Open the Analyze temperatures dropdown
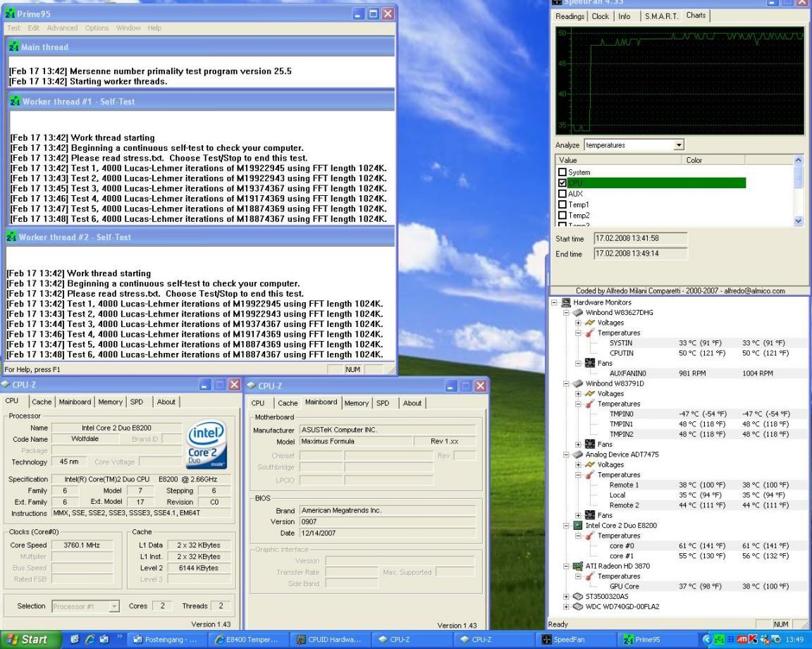The height and width of the screenshot is (649, 812). [678, 145]
